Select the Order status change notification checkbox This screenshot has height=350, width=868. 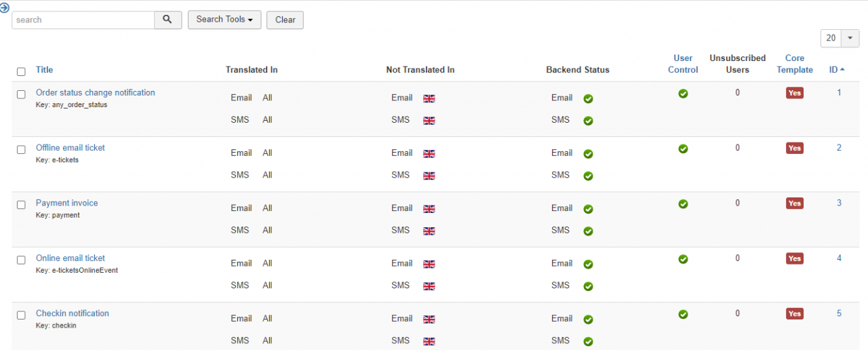click(x=21, y=94)
